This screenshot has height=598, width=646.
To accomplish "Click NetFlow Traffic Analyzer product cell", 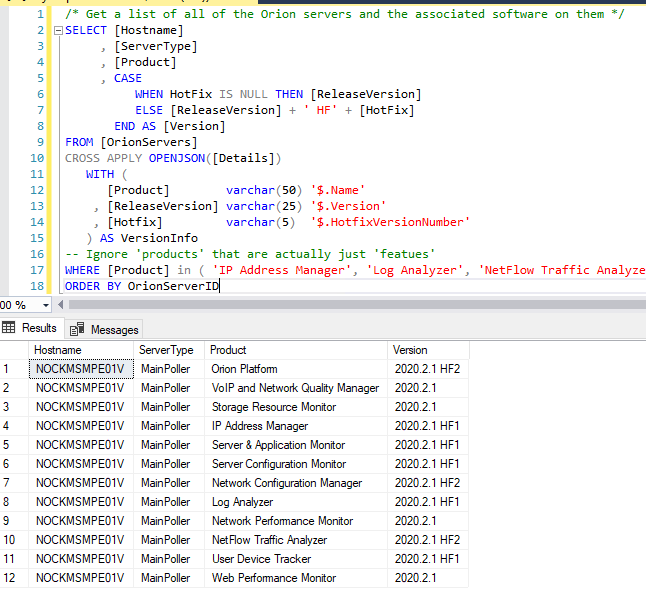I will (x=296, y=539).
